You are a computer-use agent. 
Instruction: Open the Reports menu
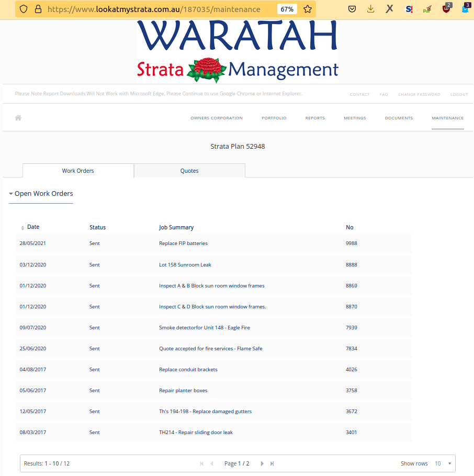(315, 118)
